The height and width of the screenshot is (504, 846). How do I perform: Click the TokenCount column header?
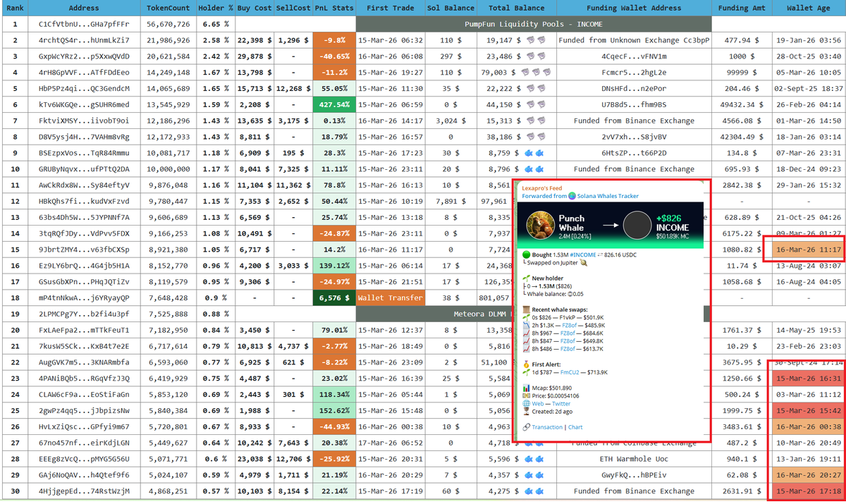(x=168, y=8)
